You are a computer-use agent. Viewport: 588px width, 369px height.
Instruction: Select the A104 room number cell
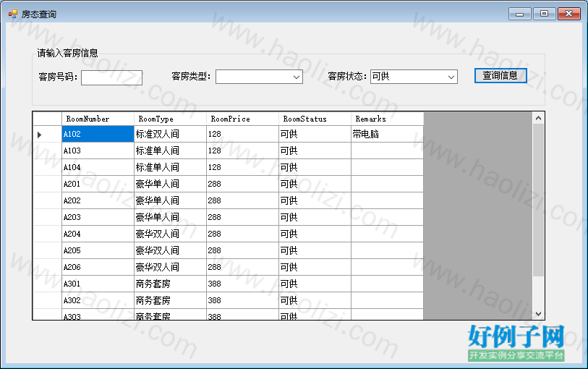pos(98,167)
